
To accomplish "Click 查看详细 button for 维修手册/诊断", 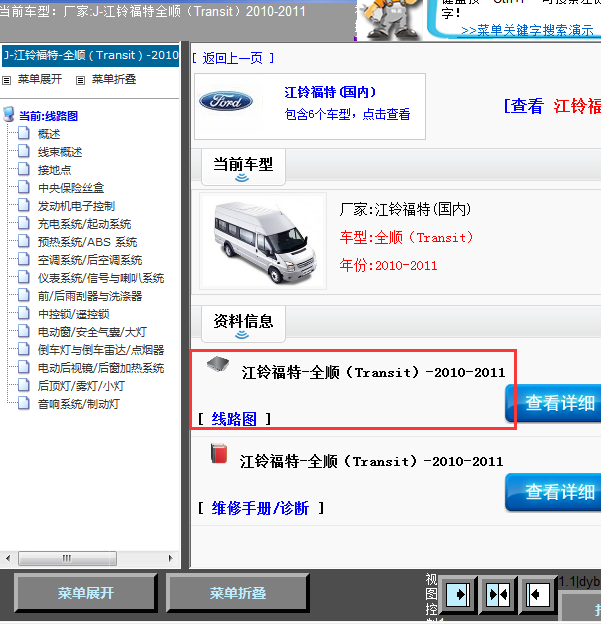I will tap(553, 492).
